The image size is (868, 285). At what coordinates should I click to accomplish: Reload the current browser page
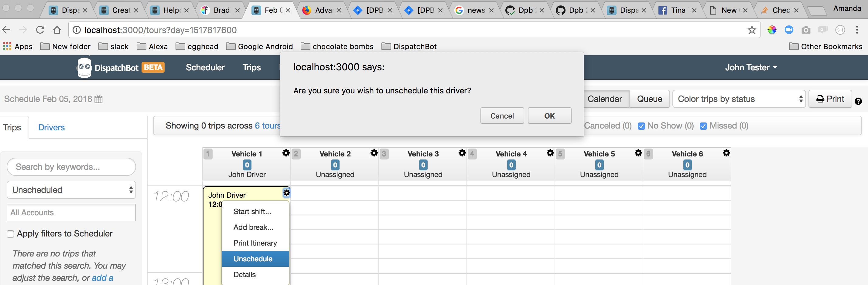40,30
